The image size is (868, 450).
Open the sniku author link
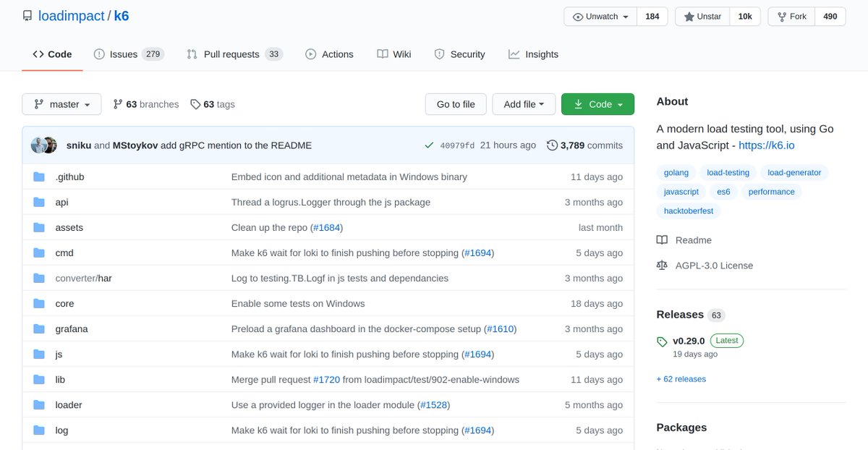point(78,145)
